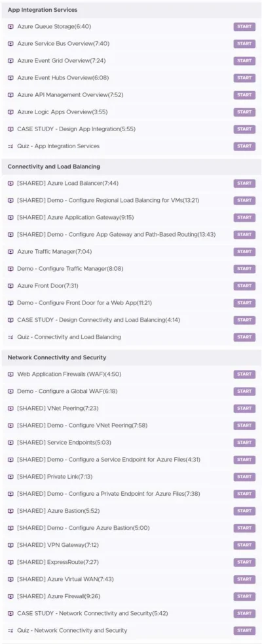The width and height of the screenshot is (262, 644).
Task: Click video icon next to Web Application Firewalls
Action: click(10, 374)
